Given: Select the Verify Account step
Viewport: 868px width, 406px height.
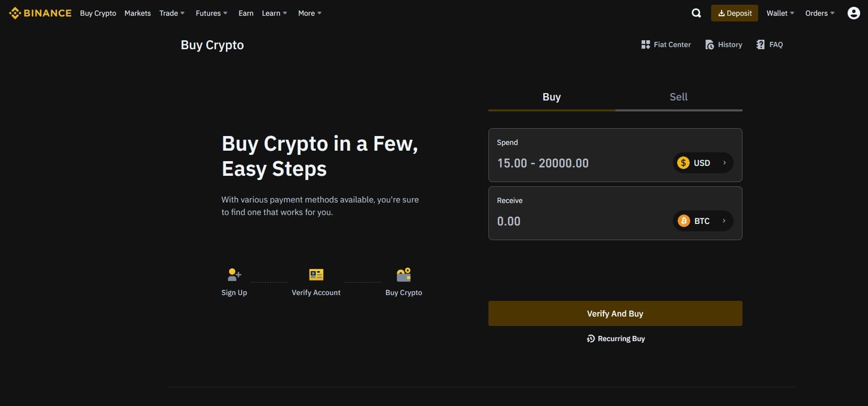Looking at the screenshot, I should pos(316,281).
